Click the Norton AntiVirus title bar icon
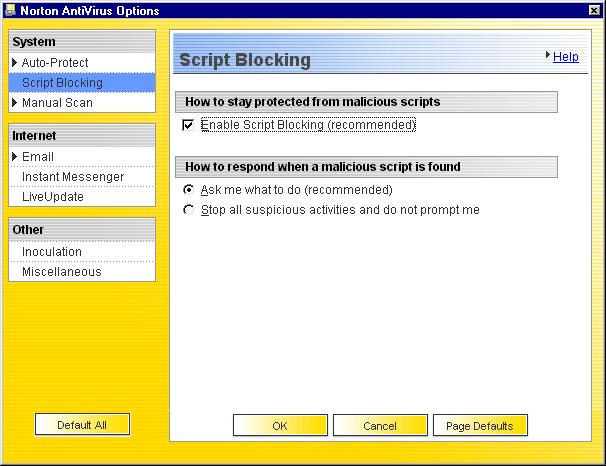Image resolution: width=606 pixels, height=466 pixels. coord(10,10)
